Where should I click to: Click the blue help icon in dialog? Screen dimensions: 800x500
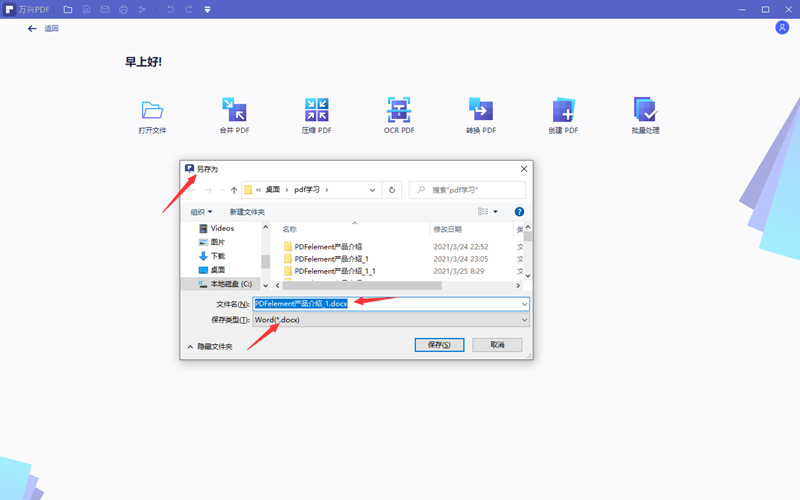coord(519,212)
